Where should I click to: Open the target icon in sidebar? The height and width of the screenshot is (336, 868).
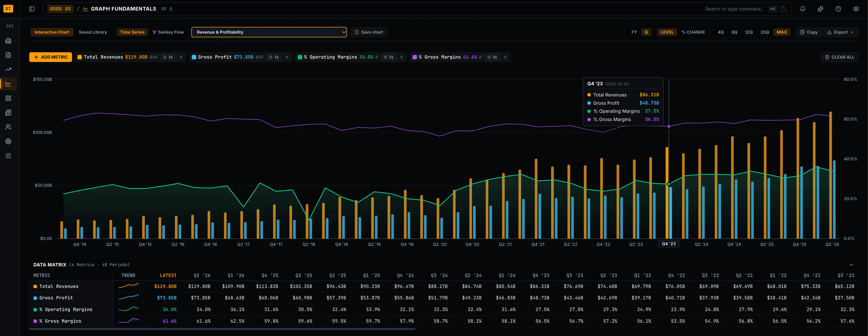[x=8, y=141]
